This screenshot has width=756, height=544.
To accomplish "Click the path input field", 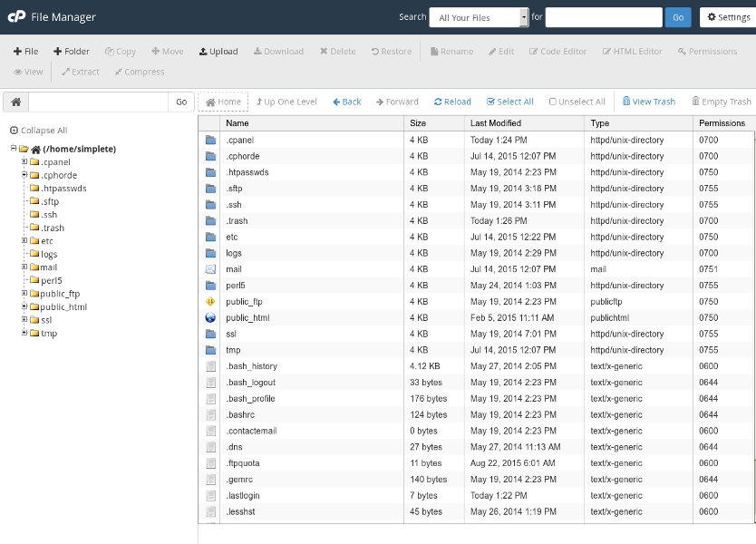I will tap(99, 102).
